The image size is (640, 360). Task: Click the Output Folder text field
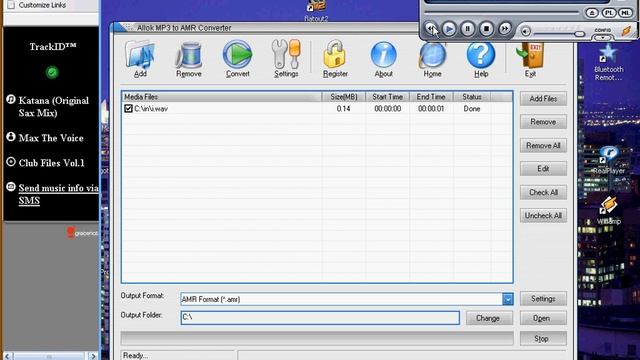320,318
